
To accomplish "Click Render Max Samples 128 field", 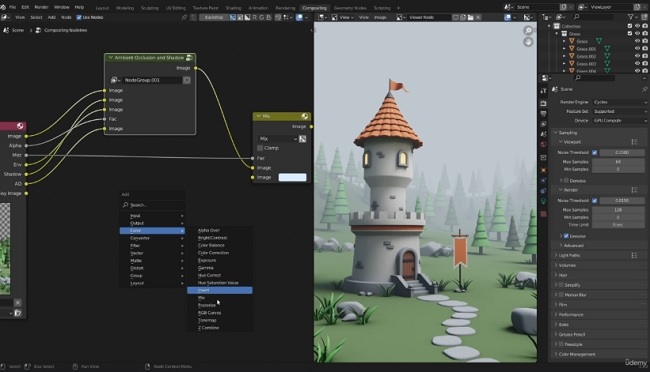I will (618, 210).
